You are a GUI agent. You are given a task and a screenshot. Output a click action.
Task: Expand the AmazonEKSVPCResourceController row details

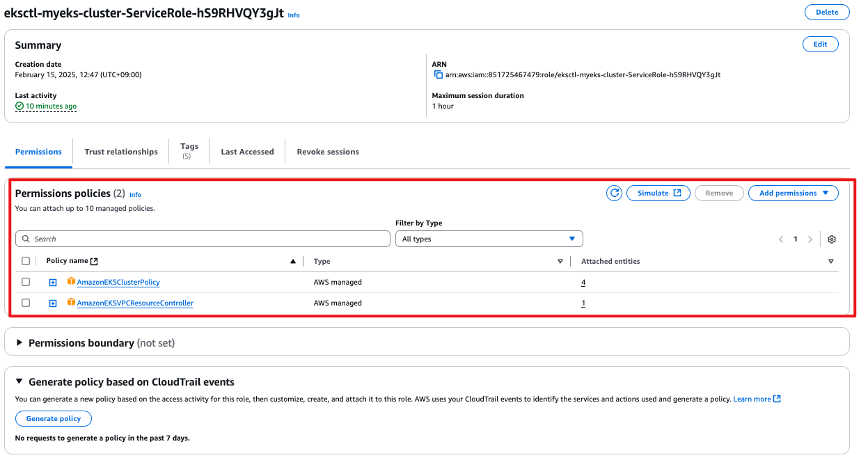click(53, 303)
